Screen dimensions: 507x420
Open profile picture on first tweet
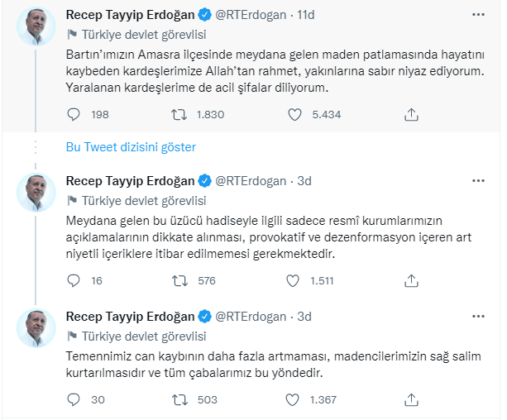[36, 26]
